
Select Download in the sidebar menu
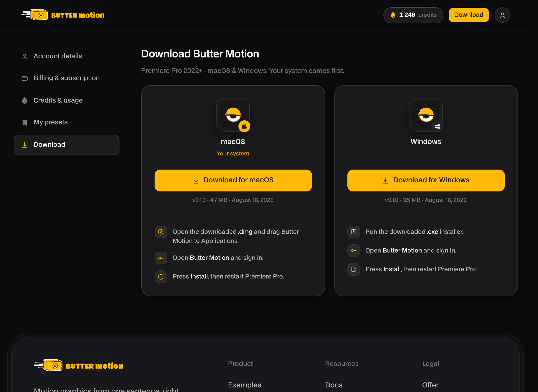coord(66,145)
